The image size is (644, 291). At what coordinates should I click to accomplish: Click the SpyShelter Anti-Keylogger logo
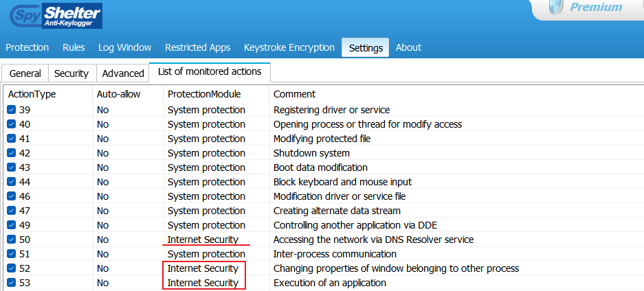(56, 14)
